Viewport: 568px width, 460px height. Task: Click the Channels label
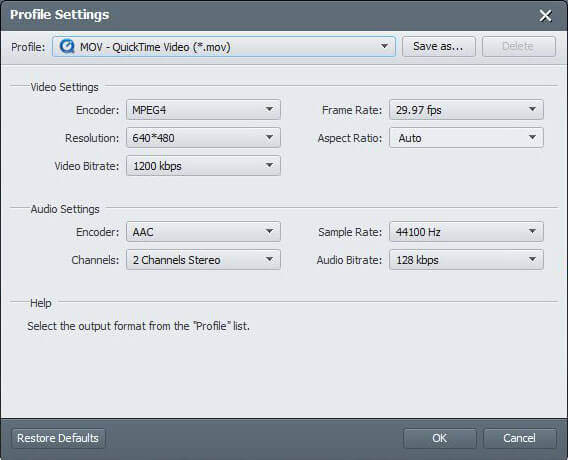[x=95, y=260]
